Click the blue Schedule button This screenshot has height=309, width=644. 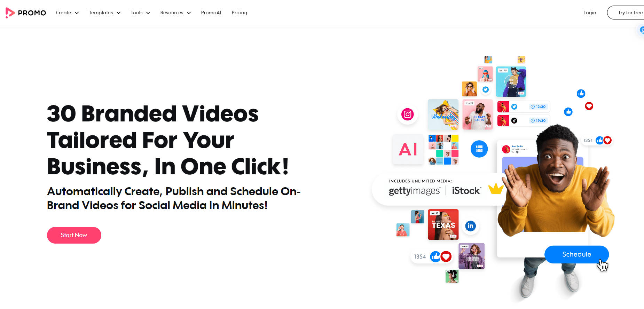click(576, 254)
